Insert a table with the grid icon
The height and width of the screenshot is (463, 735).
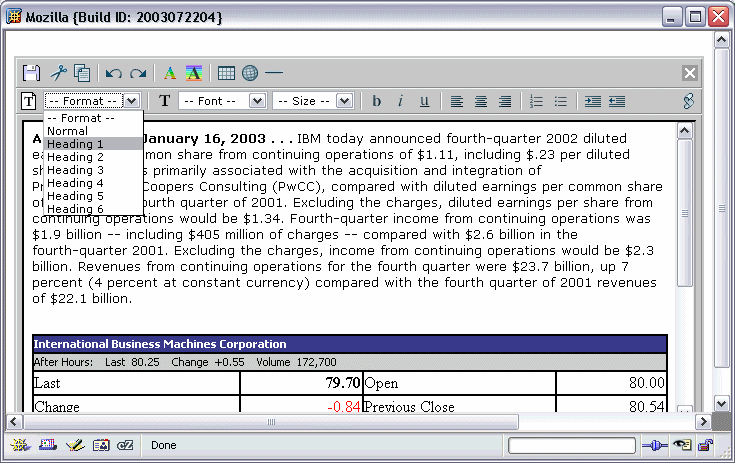point(226,73)
